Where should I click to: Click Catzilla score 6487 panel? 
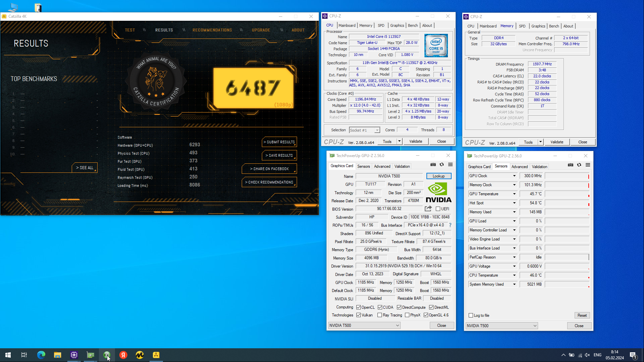[x=254, y=88]
